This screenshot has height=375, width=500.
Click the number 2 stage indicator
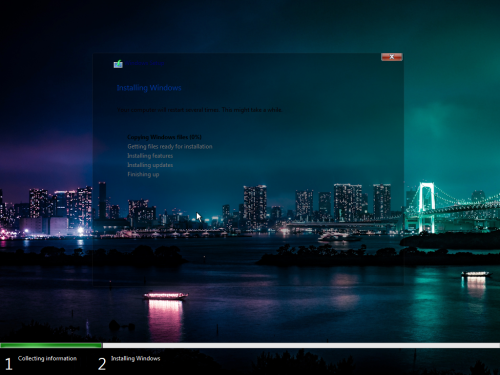pyautogui.click(x=102, y=364)
